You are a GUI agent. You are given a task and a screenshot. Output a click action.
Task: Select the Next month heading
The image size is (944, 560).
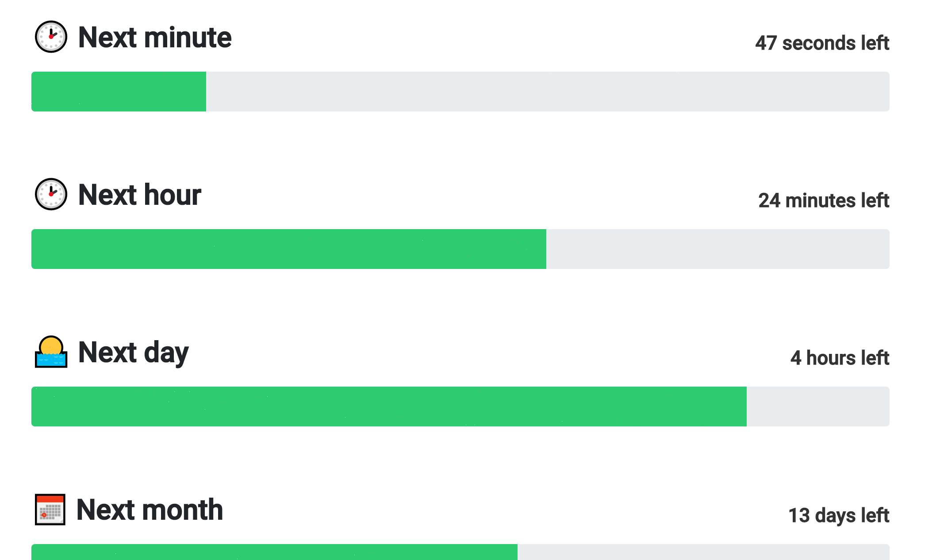(150, 510)
